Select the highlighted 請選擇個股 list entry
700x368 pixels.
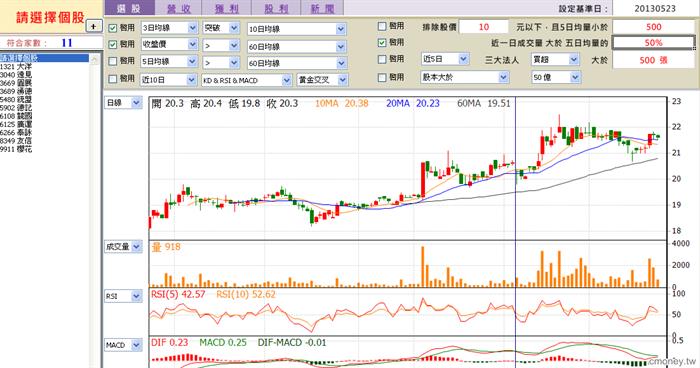click(45, 58)
